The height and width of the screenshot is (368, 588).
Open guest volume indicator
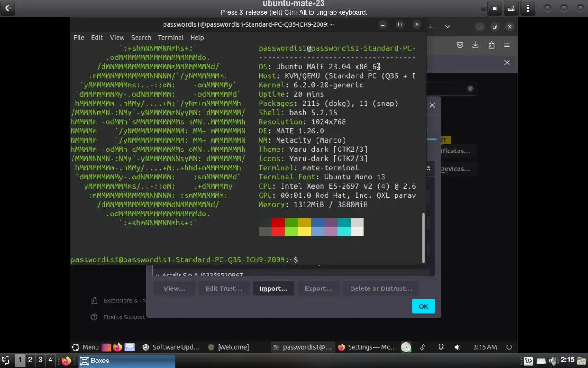tap(458, 347)
